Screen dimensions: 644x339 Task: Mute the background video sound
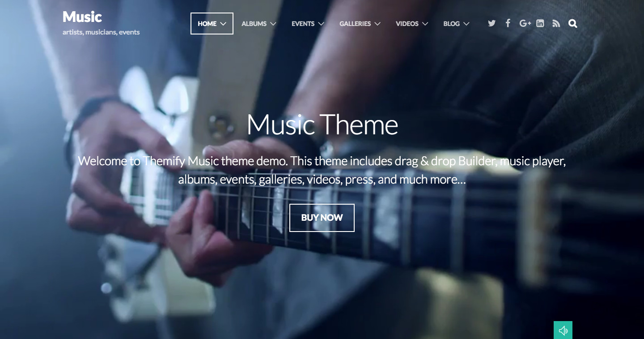[563, 330]
